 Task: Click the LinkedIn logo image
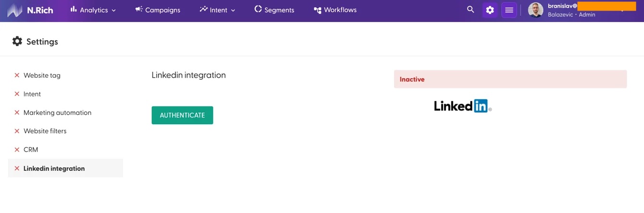click(x=463, y=106)
